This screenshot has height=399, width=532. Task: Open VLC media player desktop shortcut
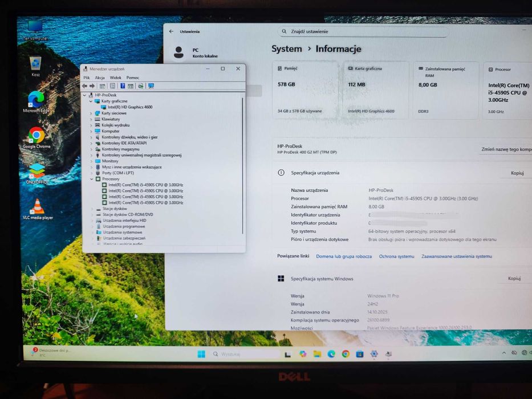tap(38, 209)
